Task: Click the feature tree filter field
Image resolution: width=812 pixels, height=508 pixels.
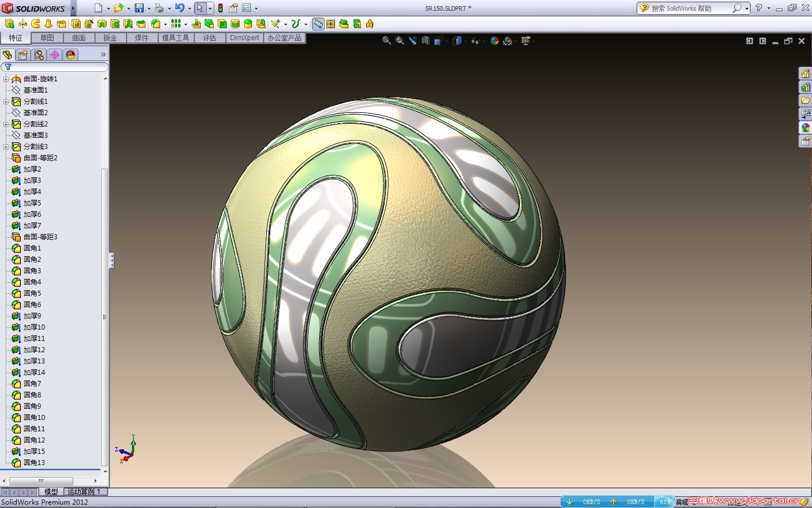Action: [55, 67]
